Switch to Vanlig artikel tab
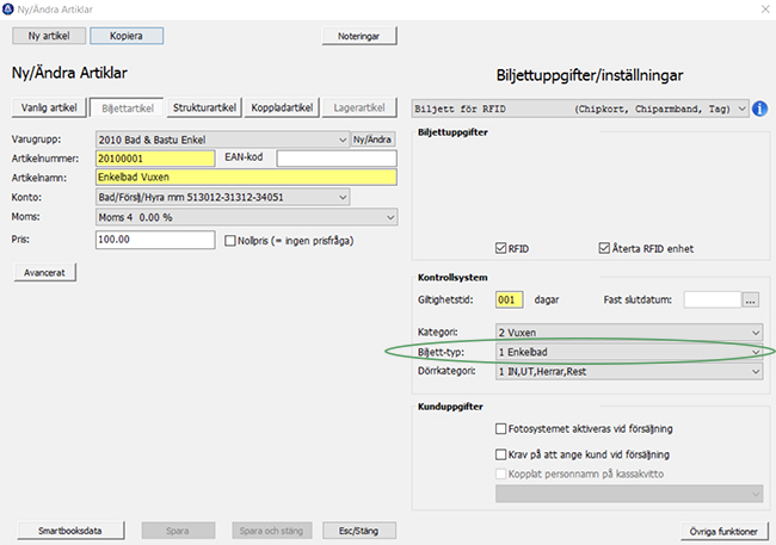The image size is (776, 545). coord(49,107)
